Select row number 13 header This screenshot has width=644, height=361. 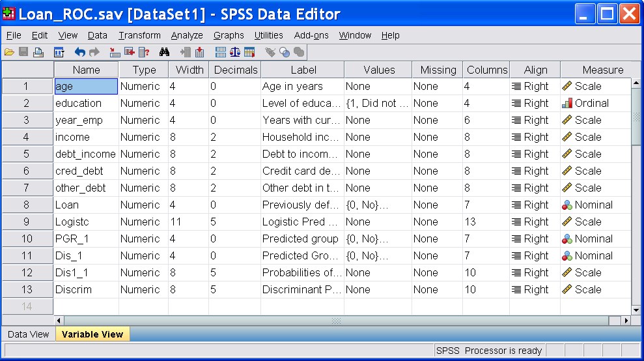[27, 289]
